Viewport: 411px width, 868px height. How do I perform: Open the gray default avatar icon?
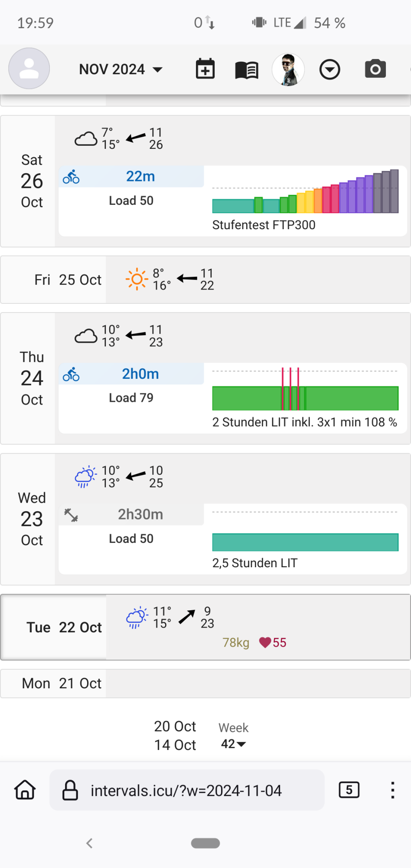pyautogui.click(x=29, y=69)
